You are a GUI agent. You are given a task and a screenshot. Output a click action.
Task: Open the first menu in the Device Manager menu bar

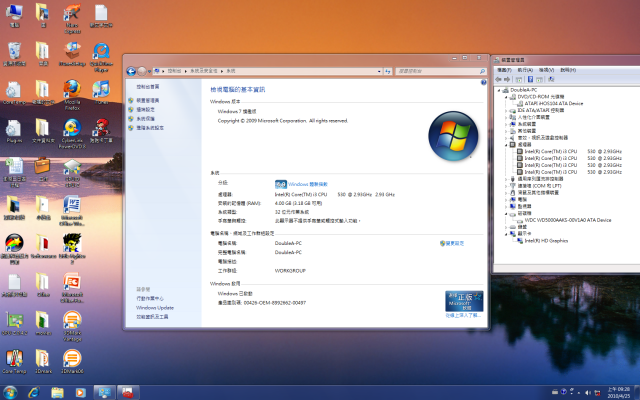(504, 70)
